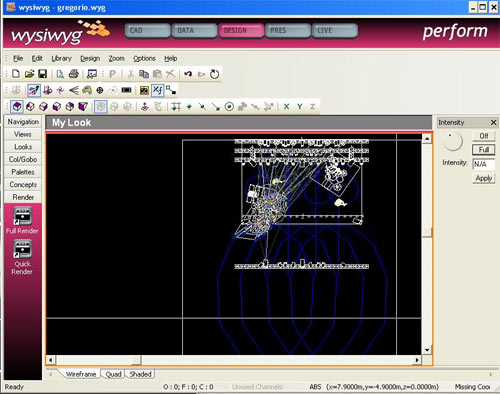The image size is (500, 394).
Task: Open print preview in the toolbar
Action: tap(60, 74)
